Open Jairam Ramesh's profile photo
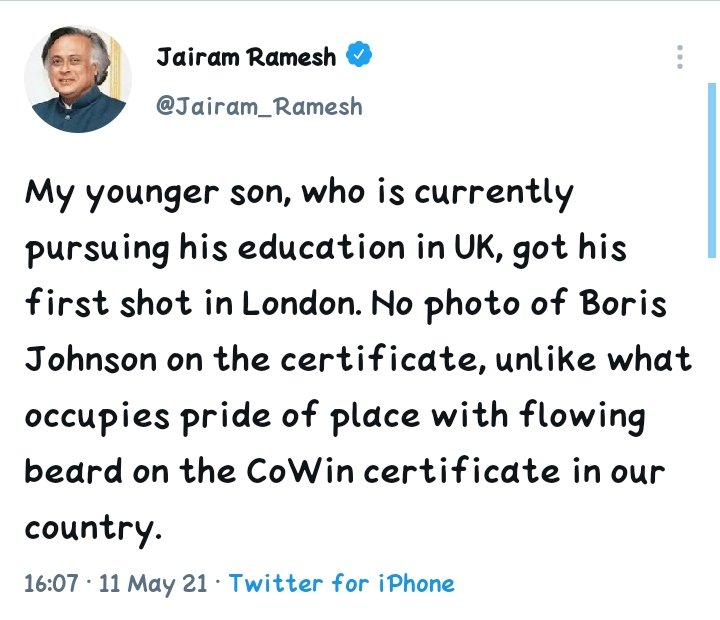The image size is (720, 620). (78, 78)
